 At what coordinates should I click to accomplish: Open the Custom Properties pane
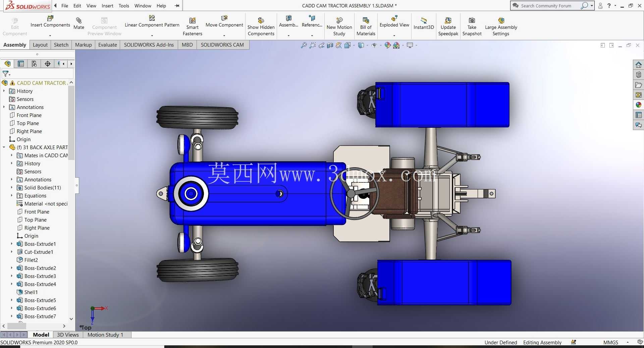click(639, 115)
